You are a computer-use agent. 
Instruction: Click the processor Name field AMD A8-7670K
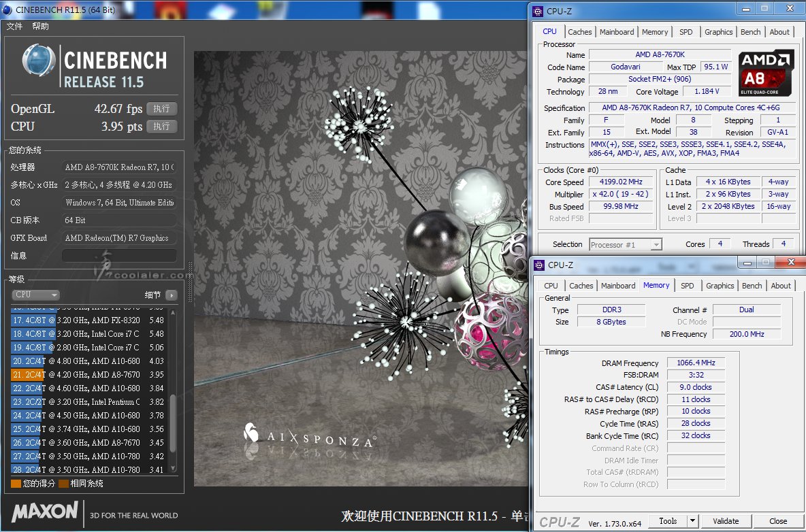coord(660,54)
